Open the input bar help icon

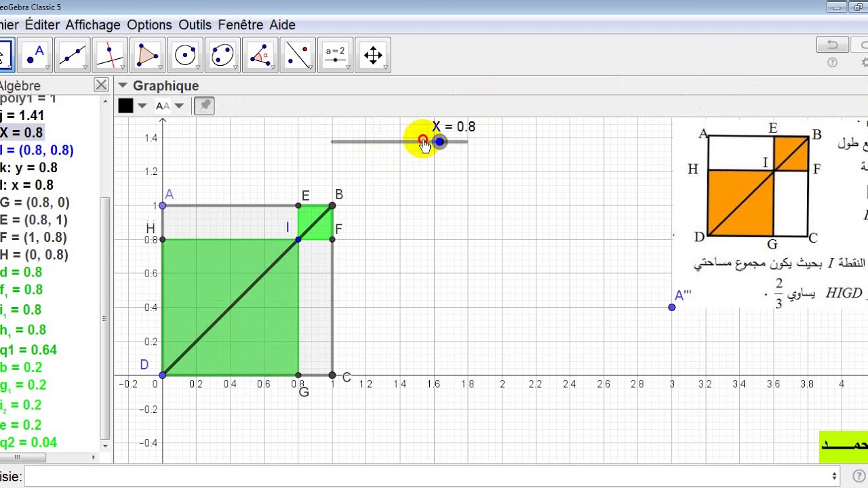click(859, 476)
